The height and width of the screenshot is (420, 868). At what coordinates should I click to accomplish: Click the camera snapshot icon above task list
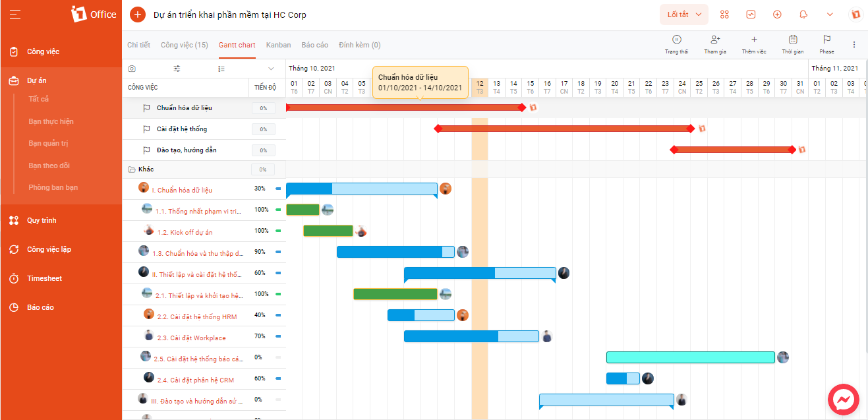(132, 69)
